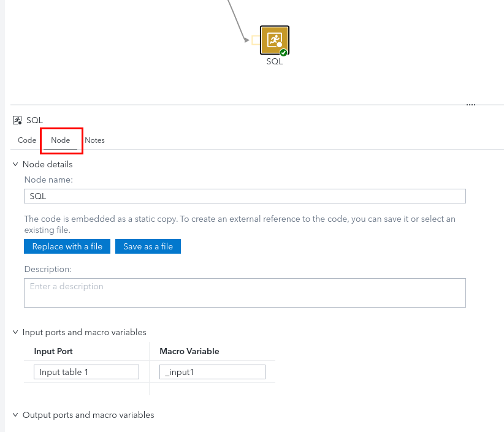
Task: Open the Notes tab
Action: coord(94,140)
